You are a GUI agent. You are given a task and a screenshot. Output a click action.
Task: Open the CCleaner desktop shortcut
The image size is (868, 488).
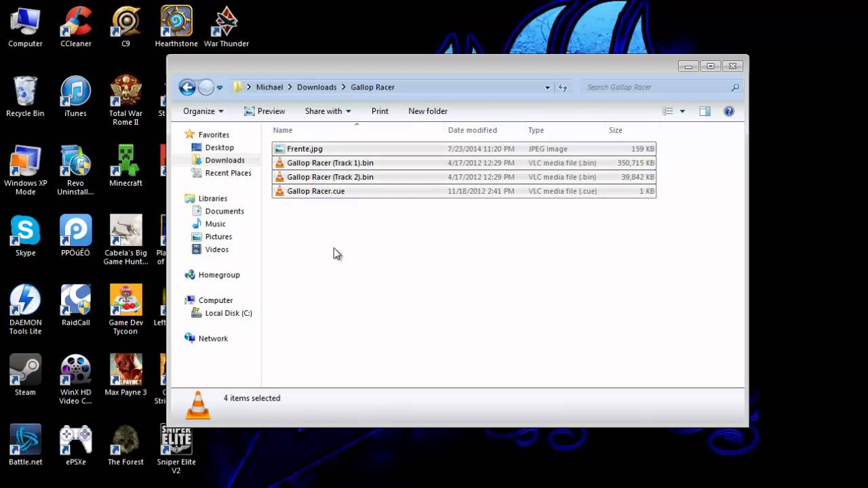point(76,27)
